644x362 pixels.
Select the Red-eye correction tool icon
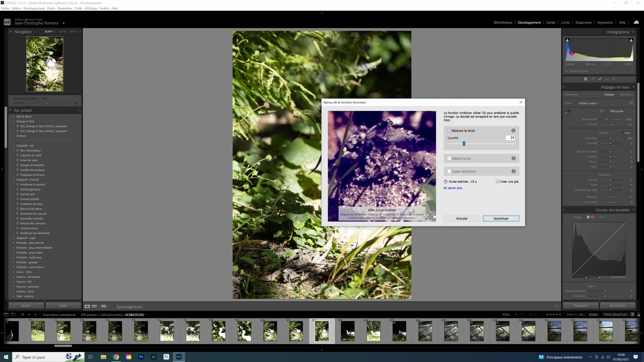coord(607,79)
